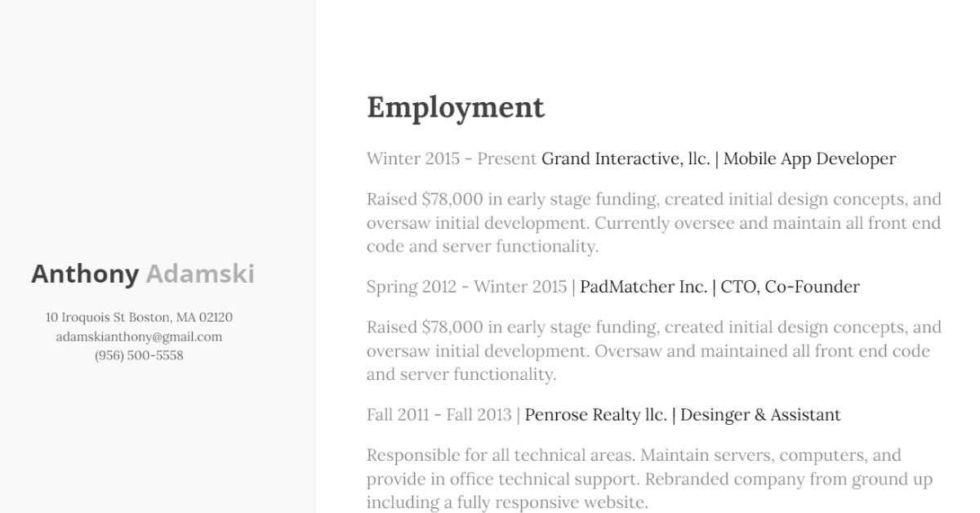980x513 pixels.
Task: Click the first name Anthony
Action: click(x=85, y=274)
